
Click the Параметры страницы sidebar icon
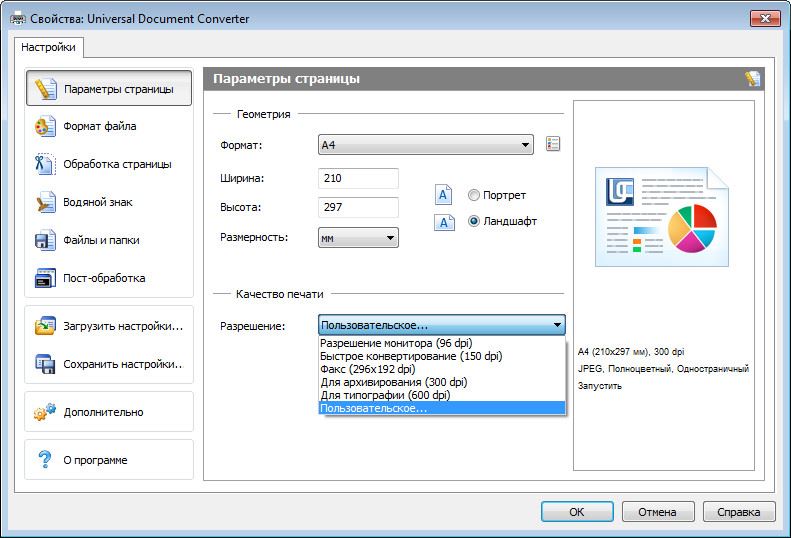coord(45,89)
